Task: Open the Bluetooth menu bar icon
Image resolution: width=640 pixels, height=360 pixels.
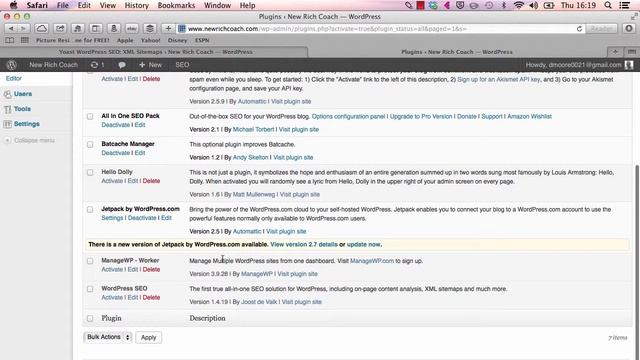Action: click(504, 5)
